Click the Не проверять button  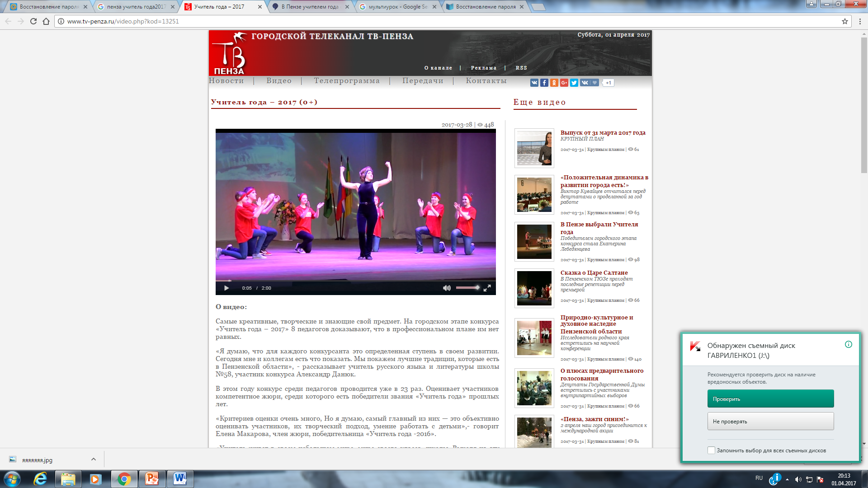point(770,421)
